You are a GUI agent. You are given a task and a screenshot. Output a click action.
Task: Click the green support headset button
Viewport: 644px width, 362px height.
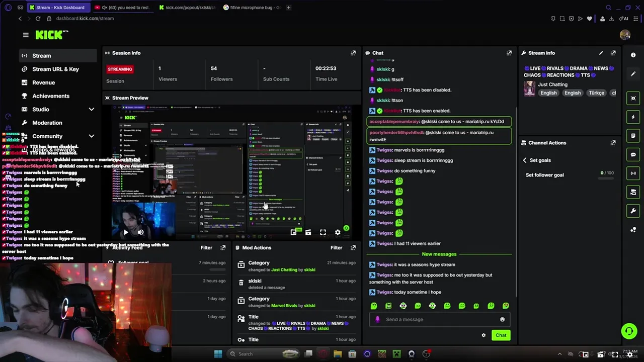coord(629,331)
